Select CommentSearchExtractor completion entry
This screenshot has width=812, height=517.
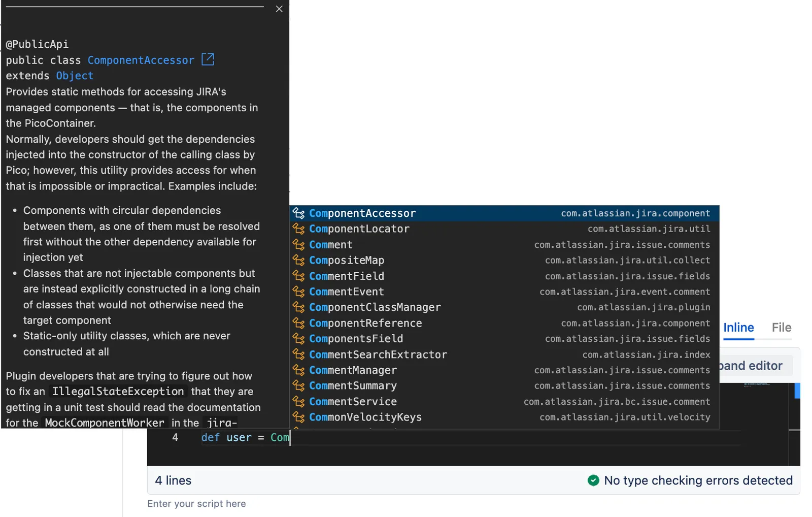pyautogui.click(x=504, y=354)
